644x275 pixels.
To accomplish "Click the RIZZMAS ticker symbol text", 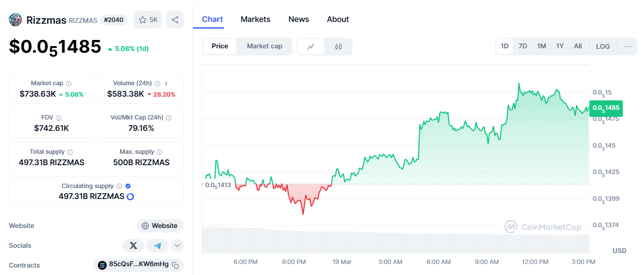I will click(x=83, y=21).
